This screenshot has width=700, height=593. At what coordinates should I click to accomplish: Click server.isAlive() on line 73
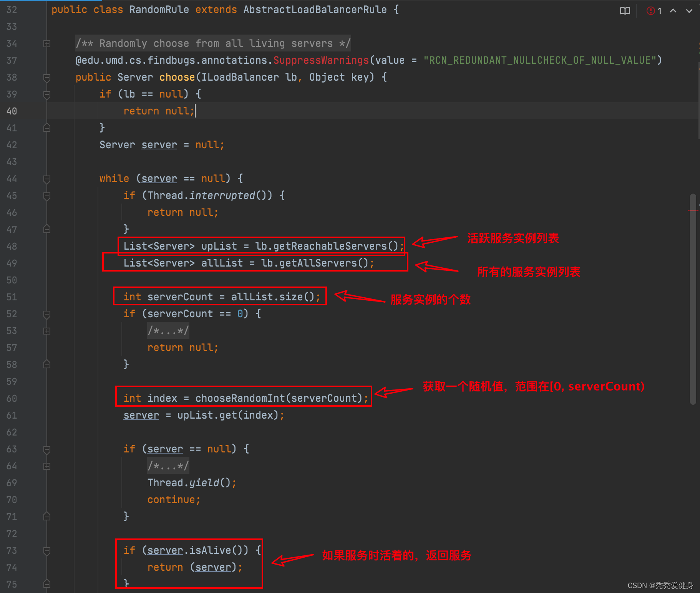pyautogui.click(x=195, y=550)
